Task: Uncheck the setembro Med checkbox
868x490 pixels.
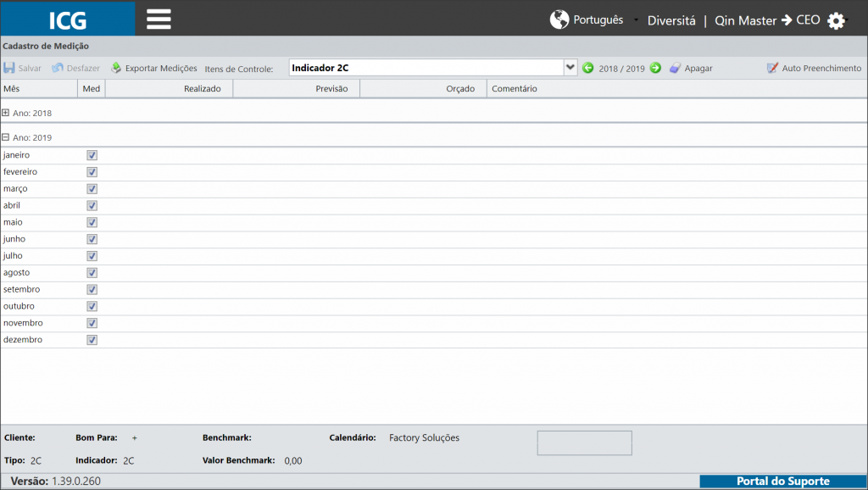Action: click(92, 290)
